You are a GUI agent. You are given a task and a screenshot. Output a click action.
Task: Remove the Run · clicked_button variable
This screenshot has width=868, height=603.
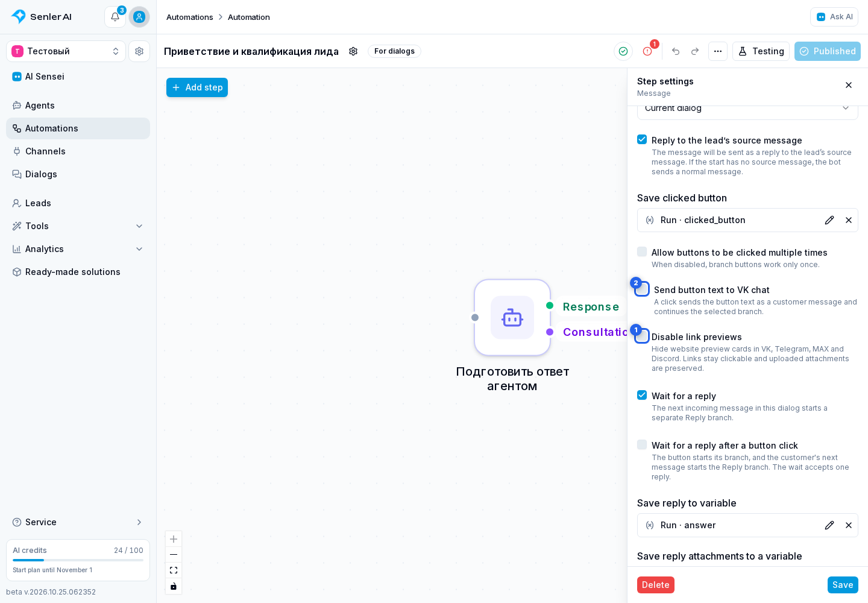click(849, 220)
